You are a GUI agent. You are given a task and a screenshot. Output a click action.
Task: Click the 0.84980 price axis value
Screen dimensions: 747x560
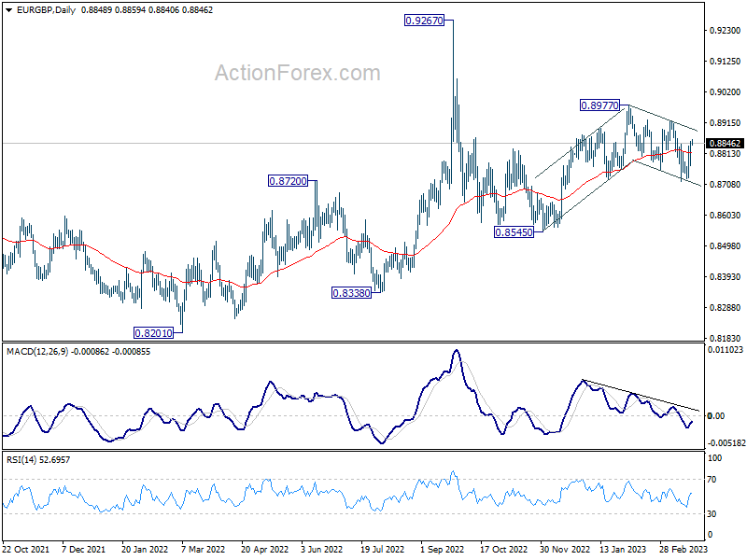pos(726,246)
